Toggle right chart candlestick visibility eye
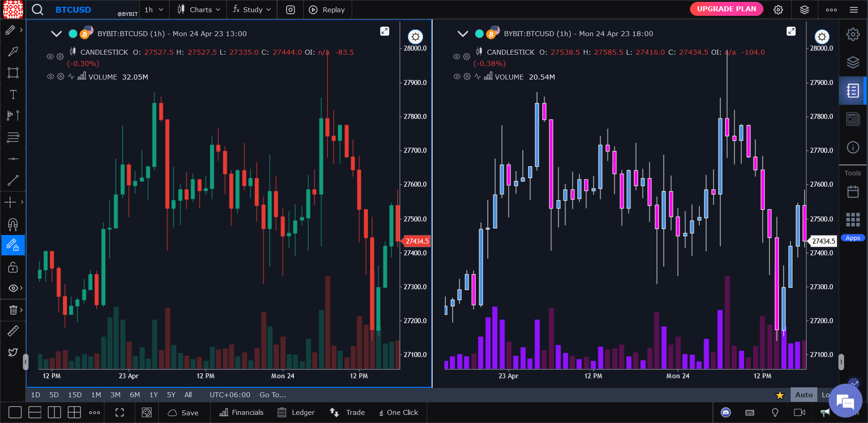 pyautogui.click(x=457, y=56)
